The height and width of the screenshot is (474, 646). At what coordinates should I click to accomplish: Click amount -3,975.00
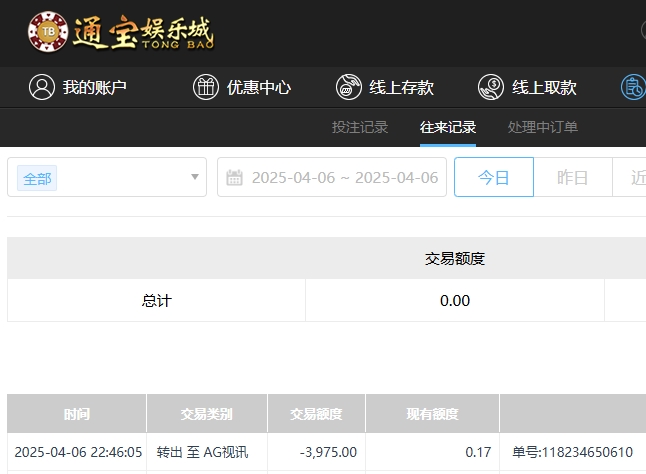click(x=328, y=452)
